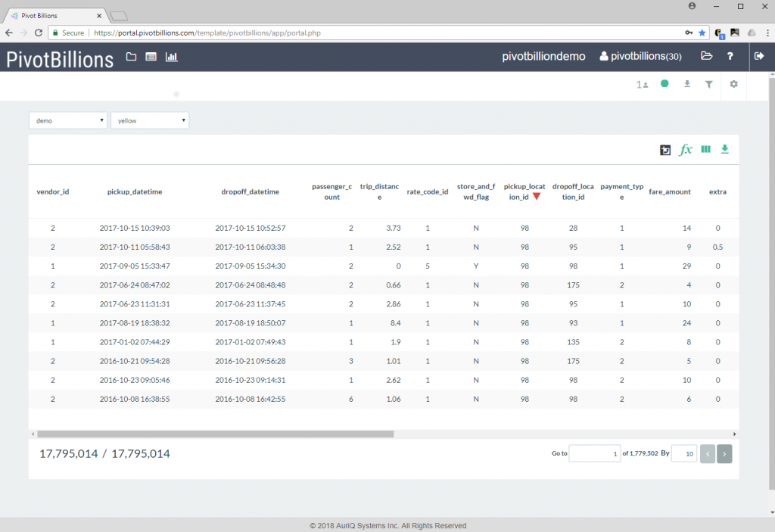Screen dimensions: 775x532
Task: Click the green columns icon
Action: pos(706,149)
